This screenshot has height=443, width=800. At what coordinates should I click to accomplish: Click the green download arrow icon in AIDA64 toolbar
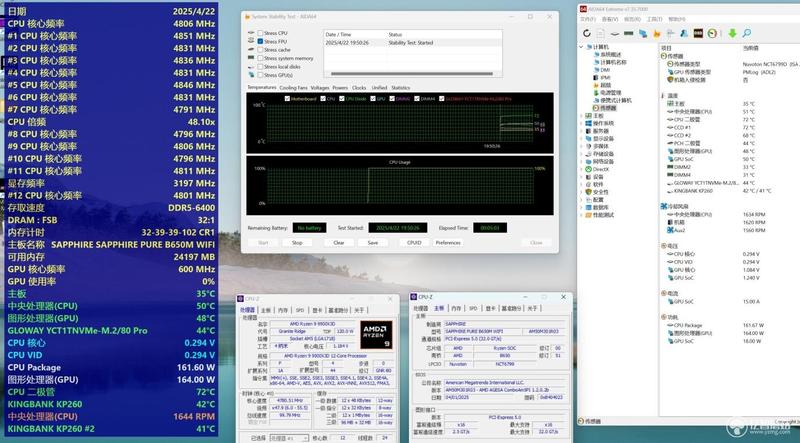click(732, 33)
